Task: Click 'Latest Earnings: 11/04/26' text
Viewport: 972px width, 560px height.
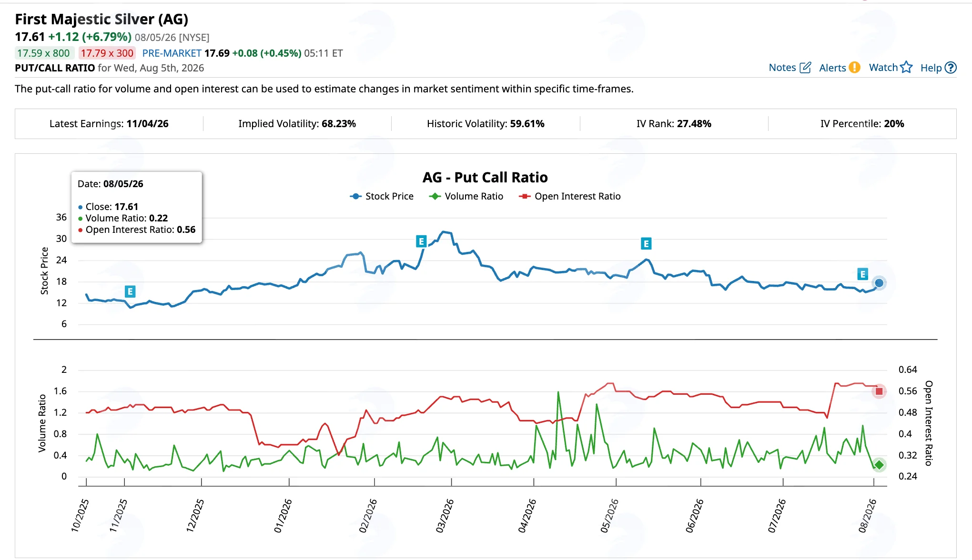Action: 109,124
